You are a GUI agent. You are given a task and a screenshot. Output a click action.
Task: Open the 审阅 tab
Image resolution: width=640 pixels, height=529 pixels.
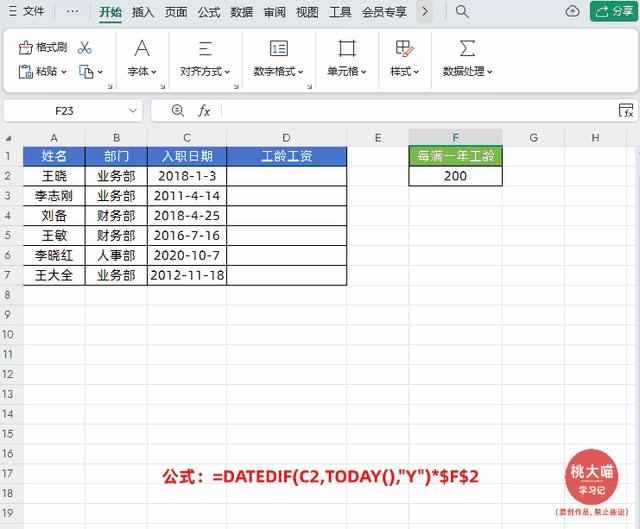(275, 12)
